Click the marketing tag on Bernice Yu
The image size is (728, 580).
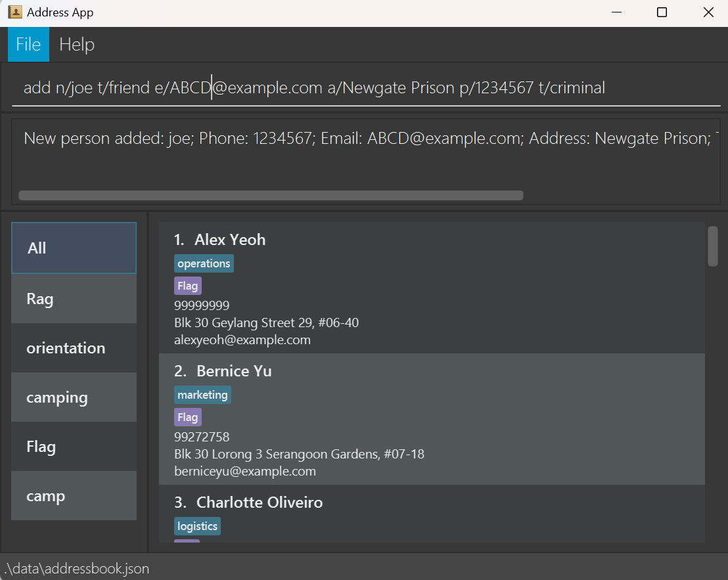[202, 395]
